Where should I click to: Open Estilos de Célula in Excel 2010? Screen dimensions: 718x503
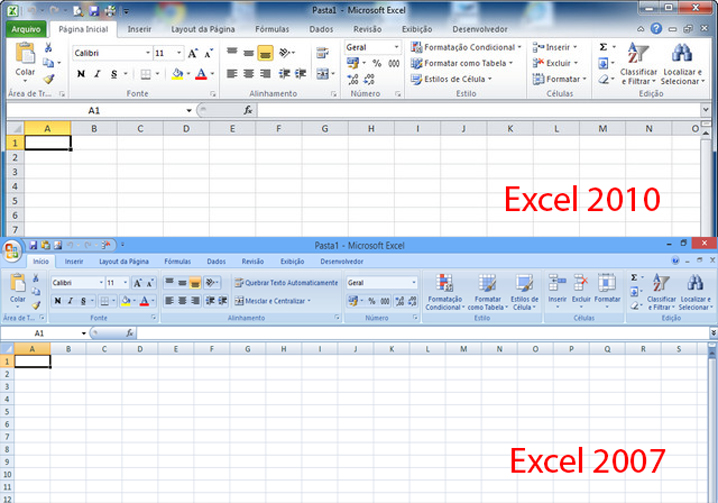pos(451,79)
